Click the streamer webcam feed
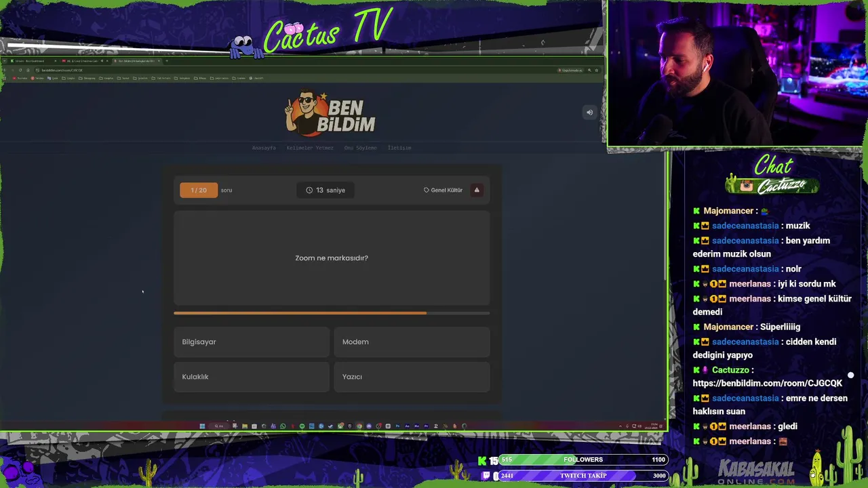Screen dimensions: 868x488 (x=737, y=73)
